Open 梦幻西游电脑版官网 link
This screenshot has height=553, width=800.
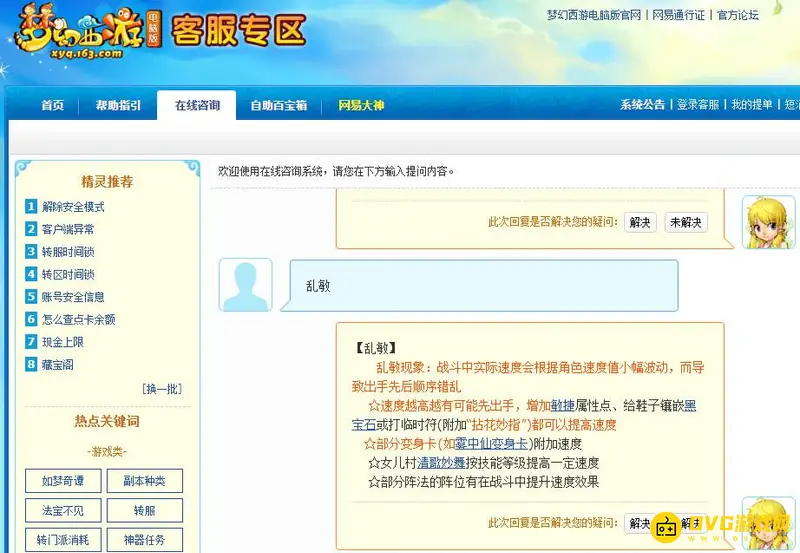(x=593, y=15)
